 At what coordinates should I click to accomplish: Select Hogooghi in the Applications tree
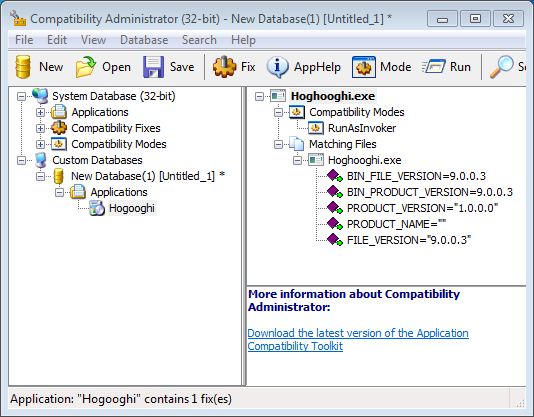[x=132, y=208]
